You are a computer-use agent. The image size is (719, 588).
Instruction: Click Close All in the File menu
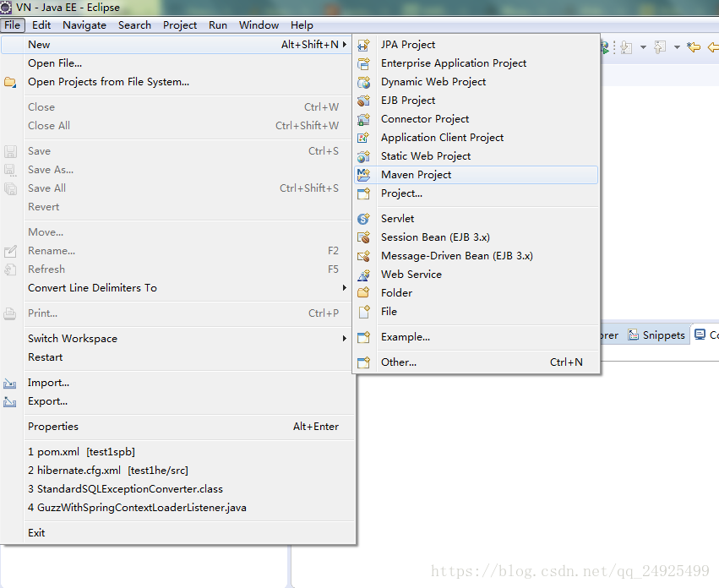tap(177, 126)
